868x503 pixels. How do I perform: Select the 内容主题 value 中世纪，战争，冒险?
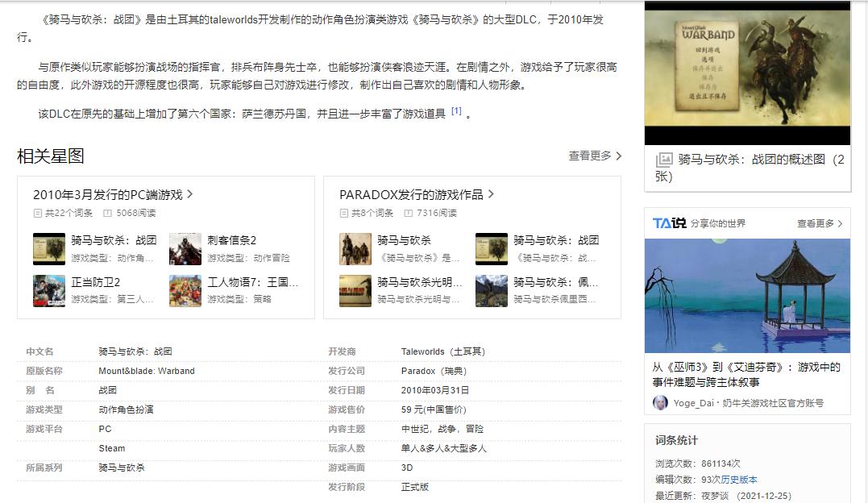click(442, 430)
